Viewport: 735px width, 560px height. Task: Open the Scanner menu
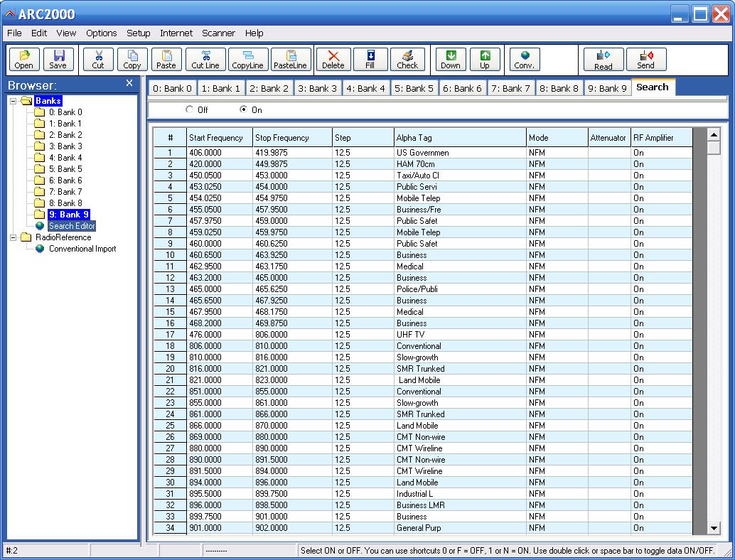[x=218, y=33]
